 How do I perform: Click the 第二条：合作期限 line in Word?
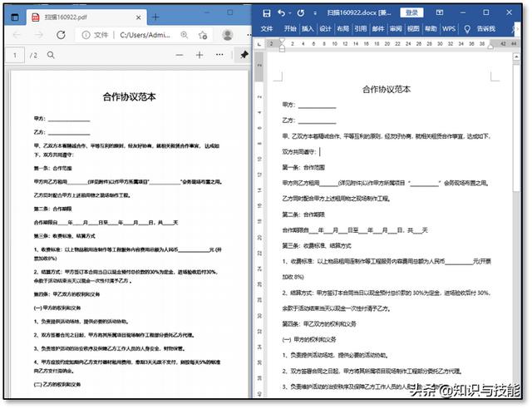(x=303, y=214)
